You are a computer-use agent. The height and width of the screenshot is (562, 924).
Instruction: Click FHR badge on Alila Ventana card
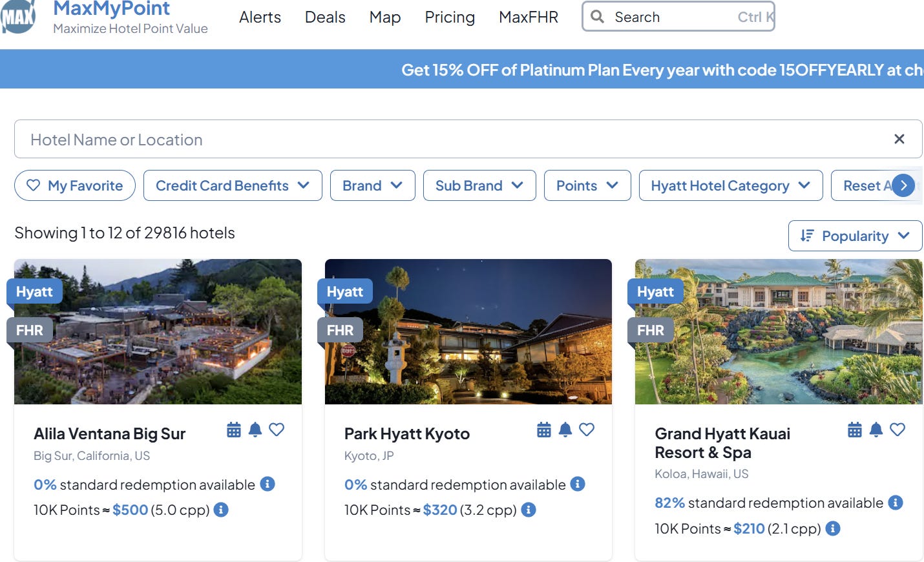[30, 330]
